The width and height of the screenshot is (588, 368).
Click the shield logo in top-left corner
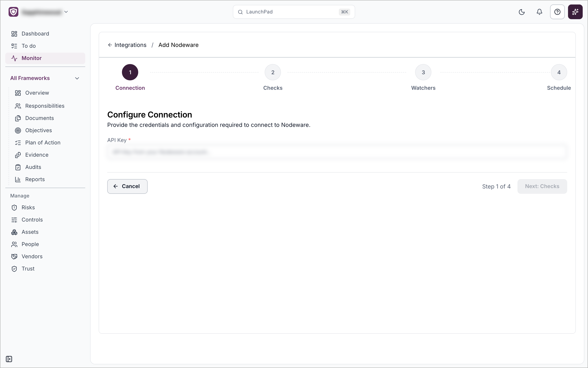click(13, 12)
